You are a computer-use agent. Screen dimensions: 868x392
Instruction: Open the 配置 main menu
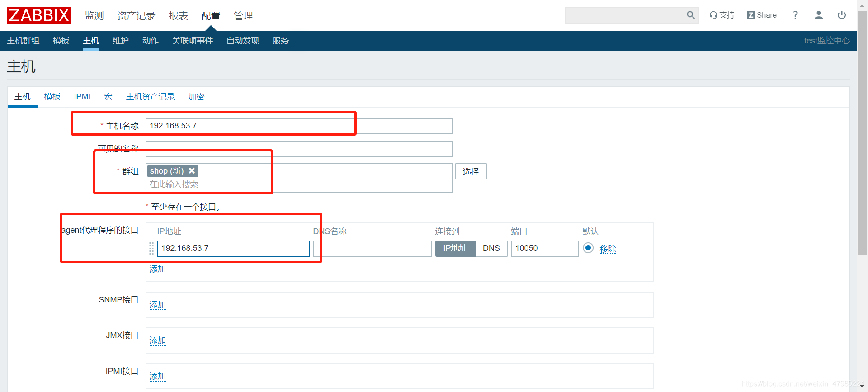[211, 15]
